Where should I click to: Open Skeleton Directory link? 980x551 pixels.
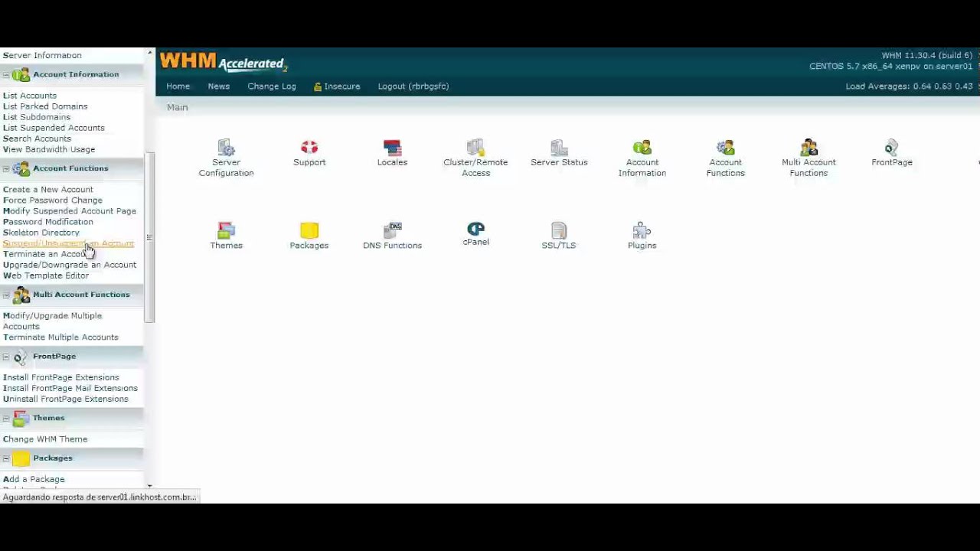tap(41, 233)
